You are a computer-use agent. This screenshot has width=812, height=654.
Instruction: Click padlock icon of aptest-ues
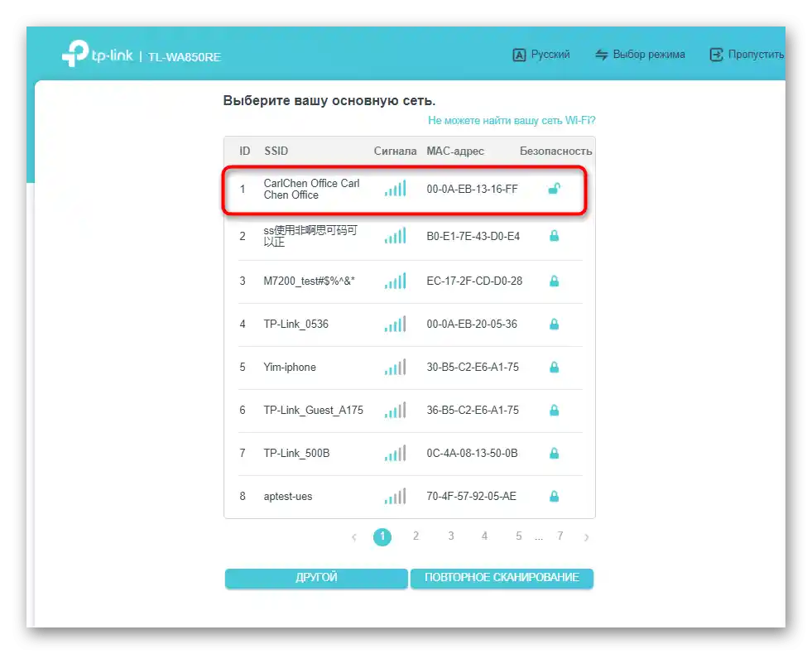pos(554,496)
